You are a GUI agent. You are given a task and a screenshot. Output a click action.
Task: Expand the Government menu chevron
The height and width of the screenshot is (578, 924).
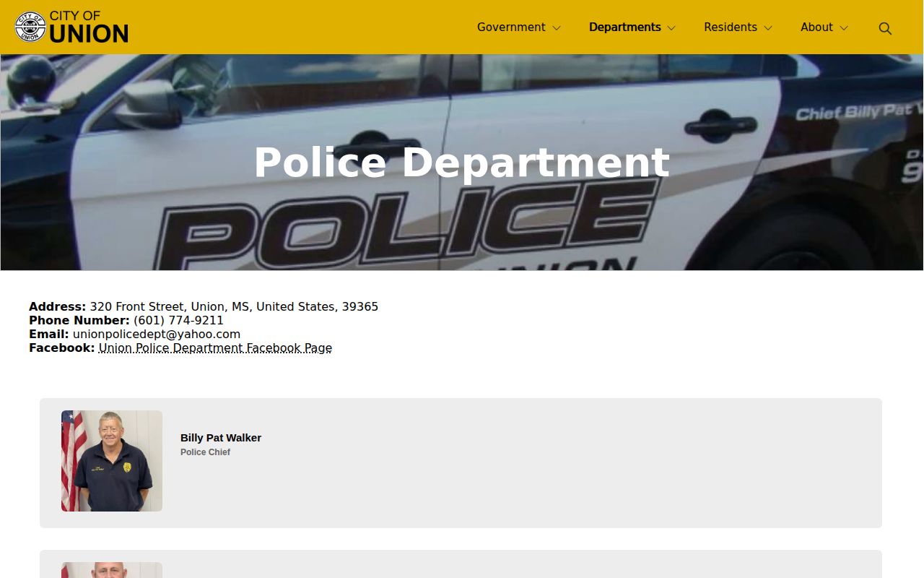[557, 28]
